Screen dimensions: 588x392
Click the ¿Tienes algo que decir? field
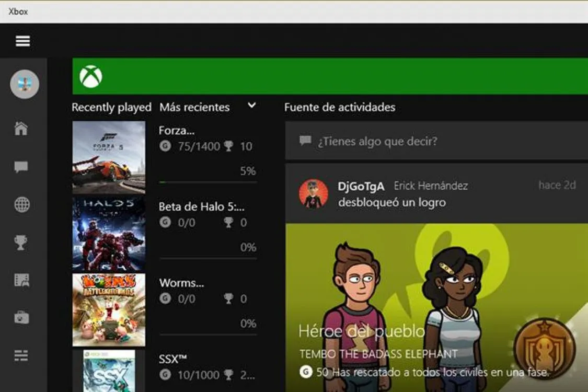point(436,141)
